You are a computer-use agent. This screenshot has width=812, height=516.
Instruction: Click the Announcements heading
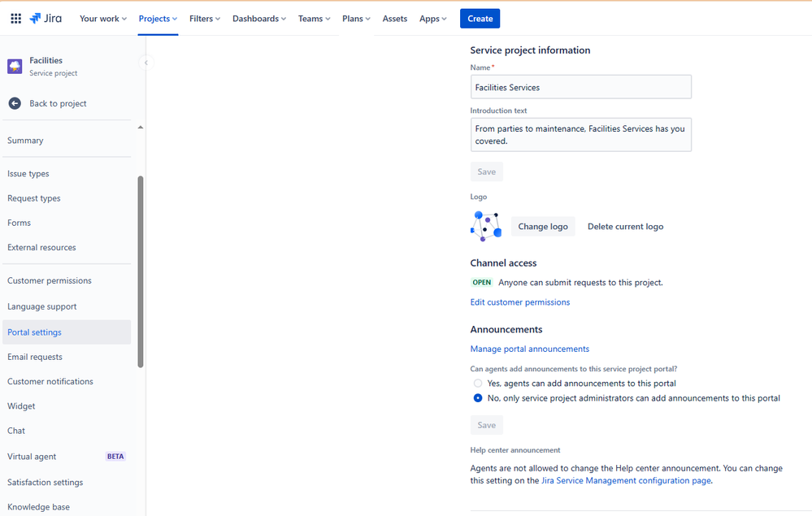pyautogui.click(x=506, y=330)
